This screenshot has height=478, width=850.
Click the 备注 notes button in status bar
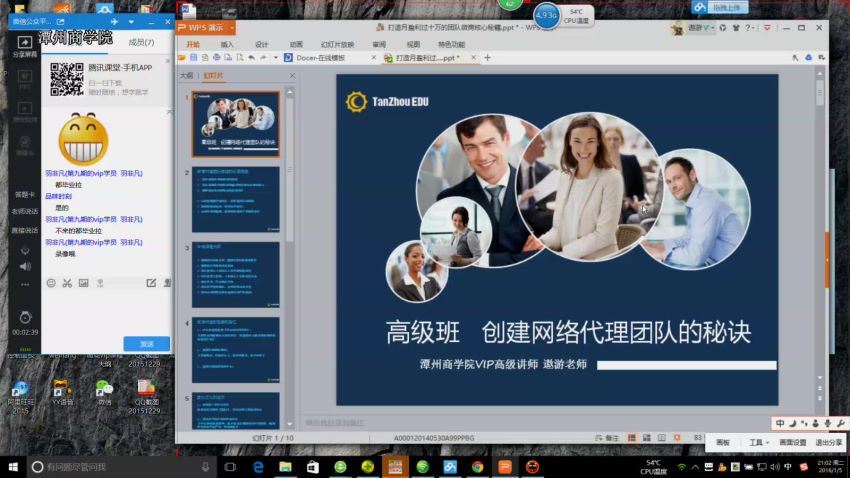coord(607,438)
